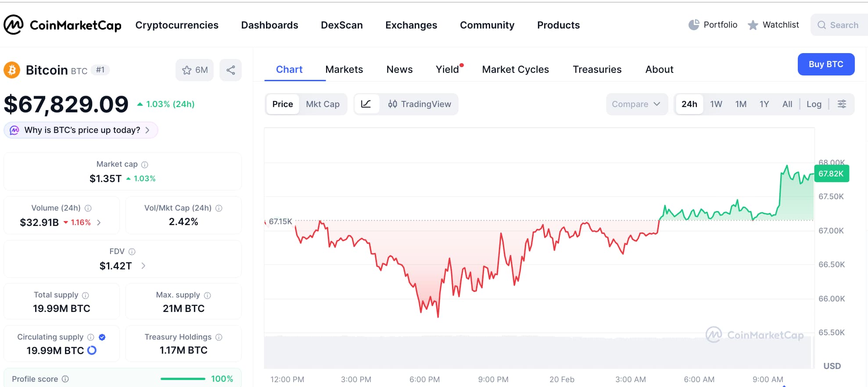Open Exchanges navigation menu
Screen dimensions: 868x387
[x=411, y=25]
